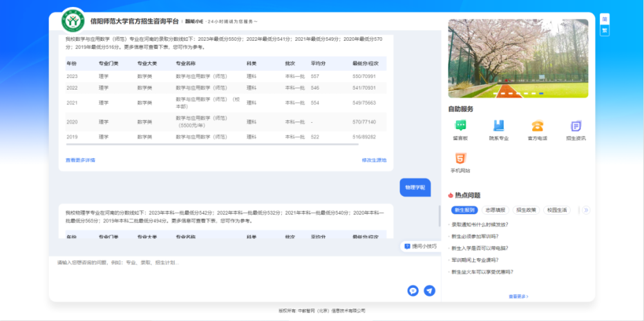Viewport: 644px width, 321px height.
Task: Open the question 新生坐火车可以享受优惠吗?
Action: tap(482, 272)
